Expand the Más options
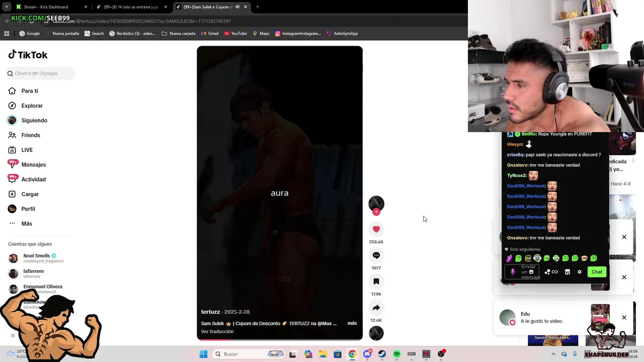The height and width of the screenshot is (362, 644). click(27, 224)
